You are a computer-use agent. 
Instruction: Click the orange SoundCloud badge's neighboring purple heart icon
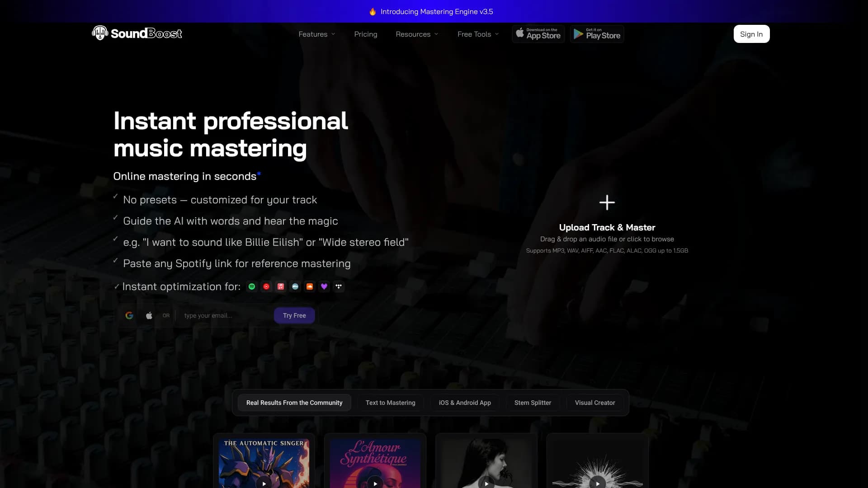pos(324,286)
